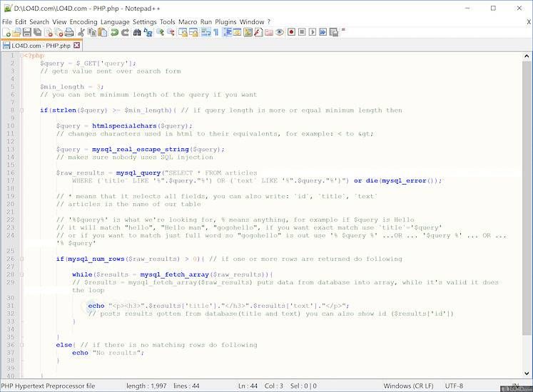
Task: Close document using menu bar X
Action: click(x=529, y=22)
